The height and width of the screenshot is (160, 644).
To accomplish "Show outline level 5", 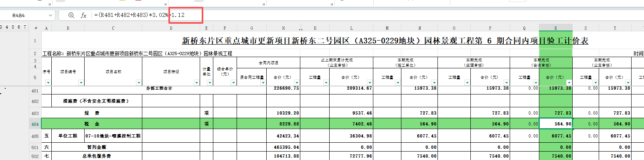I will tap(13, 27).
